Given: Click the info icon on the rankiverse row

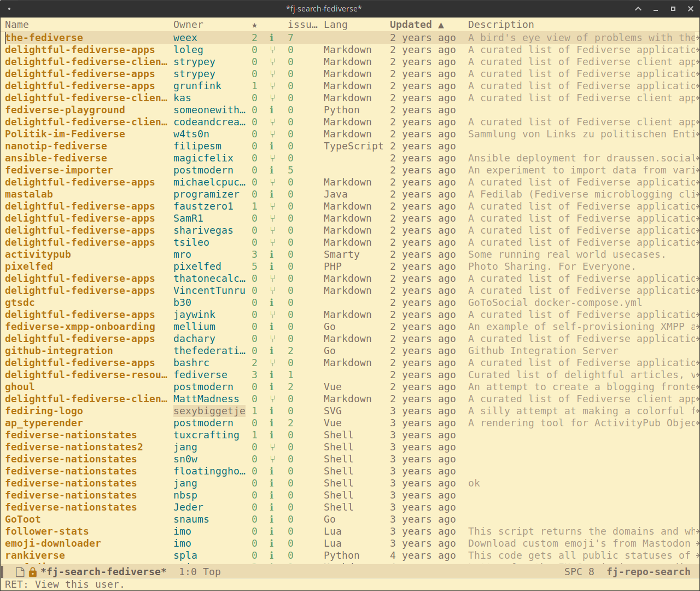Looking at the screenshot, I should click(272, 555).
